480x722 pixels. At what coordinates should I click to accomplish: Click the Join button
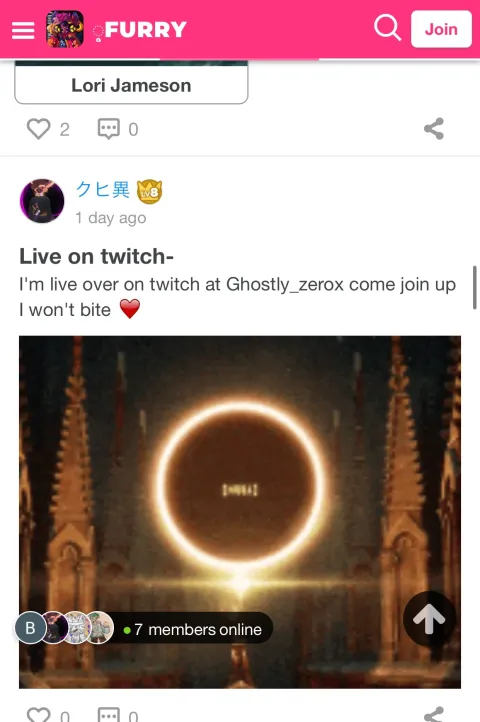[x=441, y=29]
